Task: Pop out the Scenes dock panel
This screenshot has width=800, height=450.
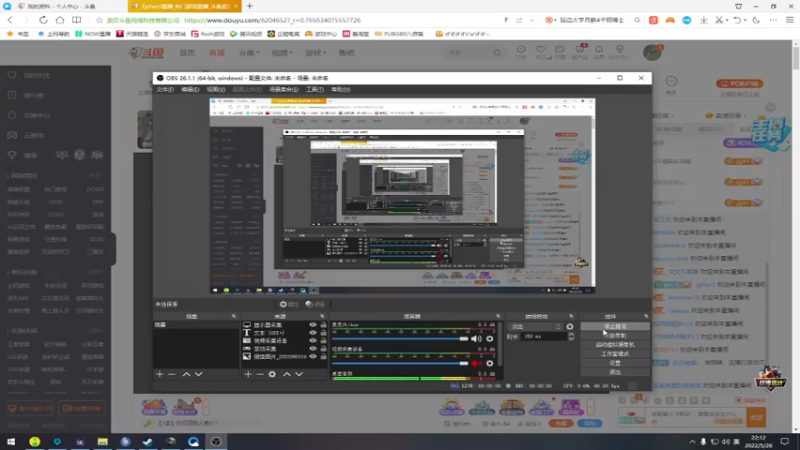Action: pos(234,316)
